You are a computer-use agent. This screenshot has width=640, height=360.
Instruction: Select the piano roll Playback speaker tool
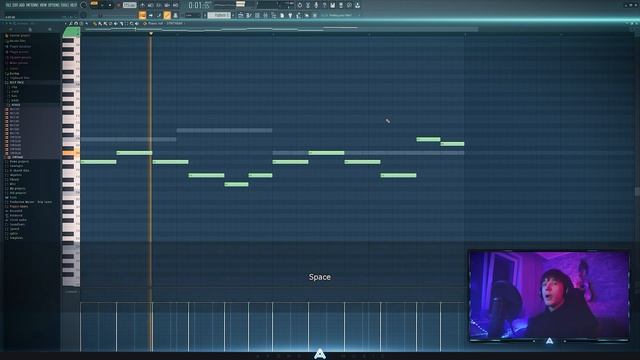point(137,23)
